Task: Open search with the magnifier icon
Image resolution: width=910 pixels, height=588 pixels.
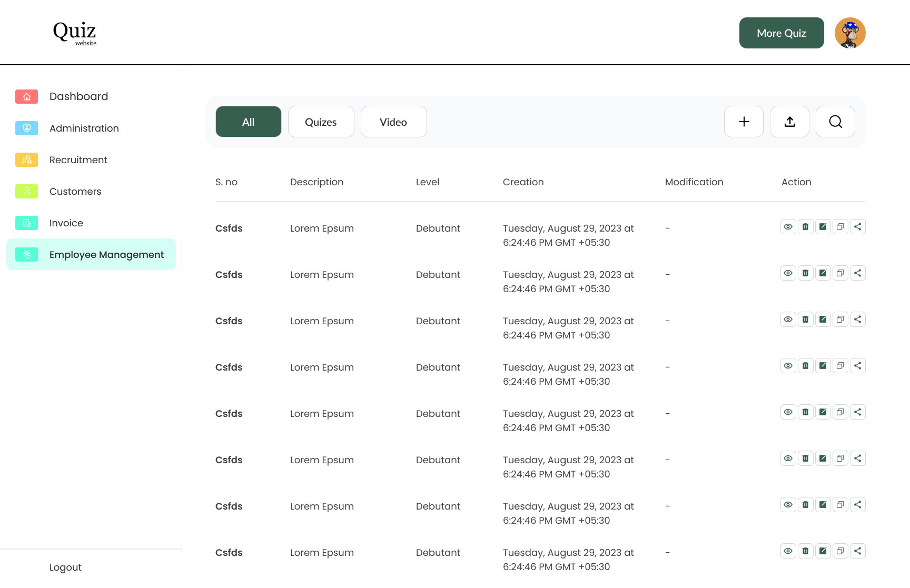Action: pyautogui.click(x=835, y=122)
